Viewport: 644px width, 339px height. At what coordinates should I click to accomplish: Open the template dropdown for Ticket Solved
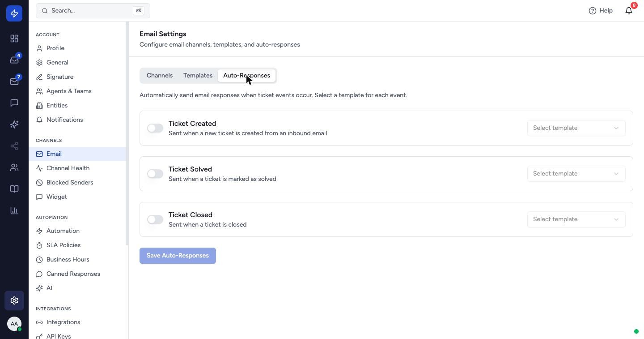(576, 174)
